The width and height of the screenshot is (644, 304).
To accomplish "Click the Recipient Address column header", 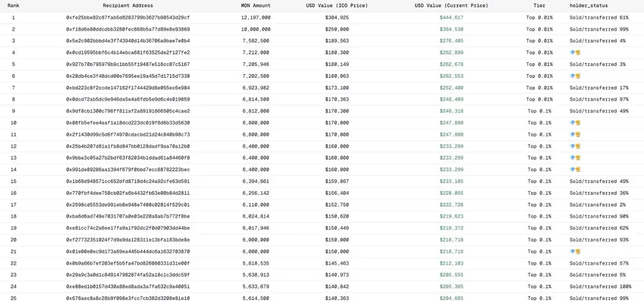I will 128,5.
